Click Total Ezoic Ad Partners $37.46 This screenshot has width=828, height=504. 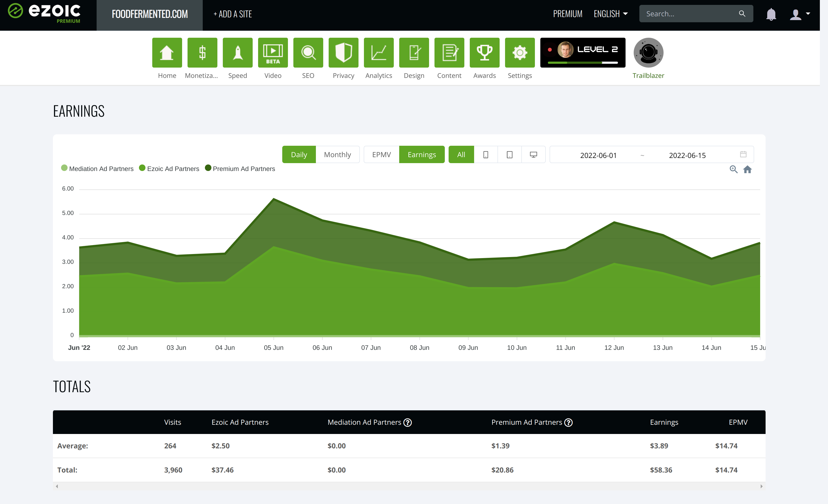coord(223,470)
